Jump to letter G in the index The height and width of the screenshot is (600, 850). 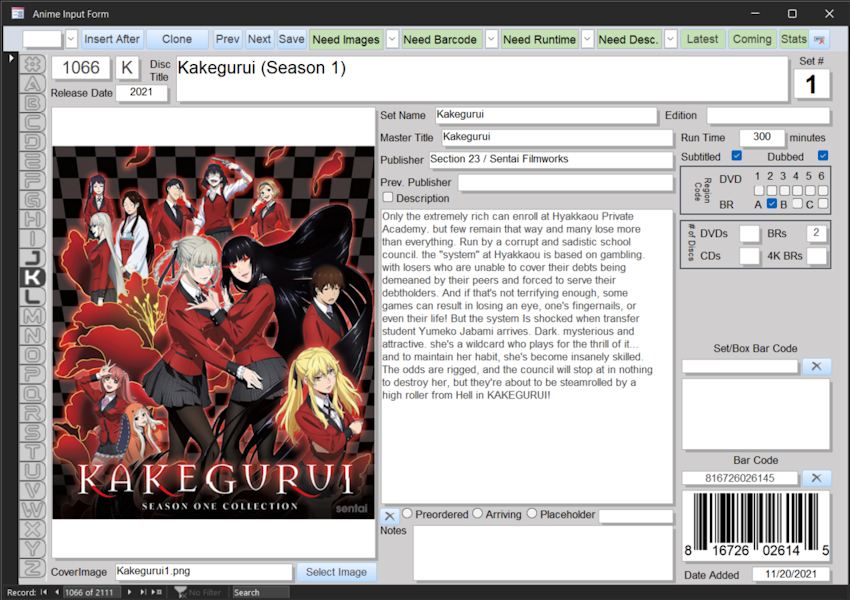click(32, 200)
